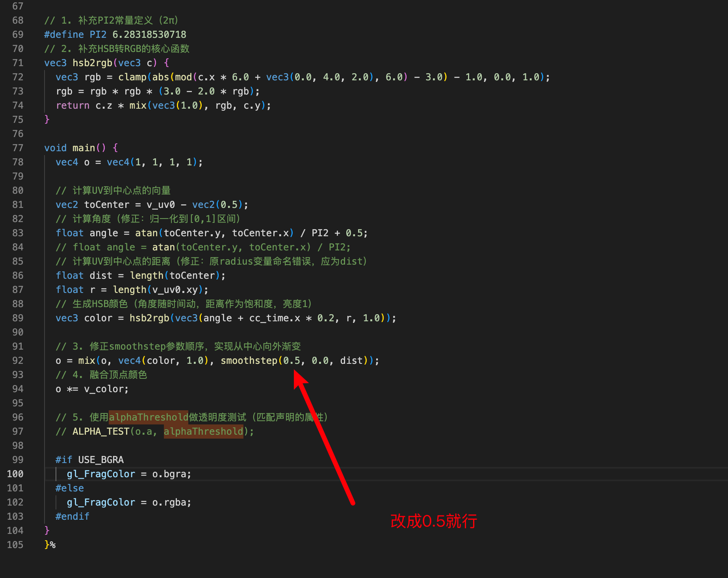Click the closing brace on line 104
728x578 pixels.
click(x=47, y=530)
